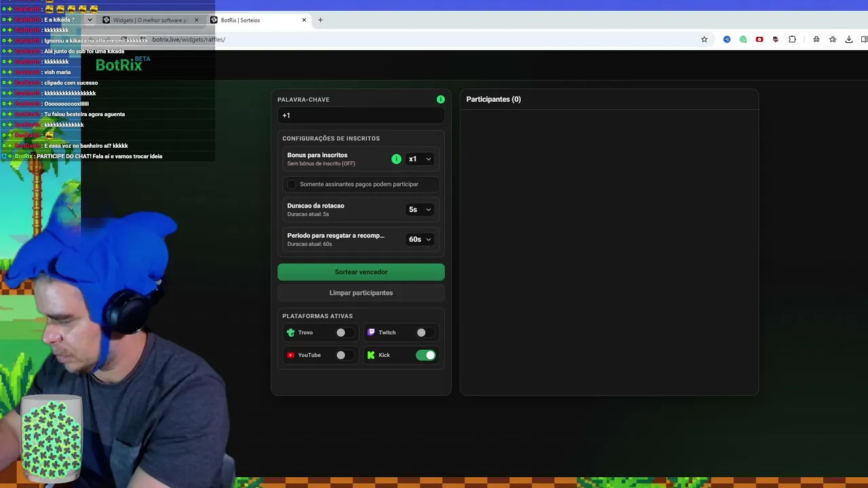Click the Sortear vencedor button

[361, 272]
